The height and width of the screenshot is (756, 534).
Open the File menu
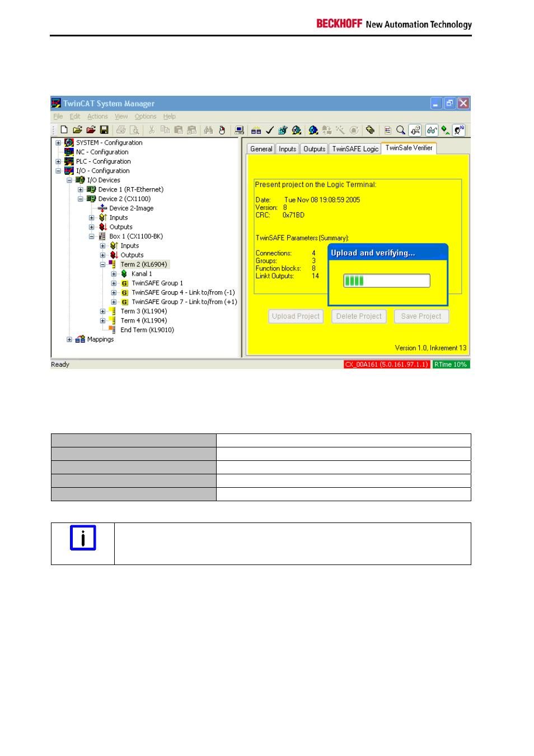pos(58,116)
